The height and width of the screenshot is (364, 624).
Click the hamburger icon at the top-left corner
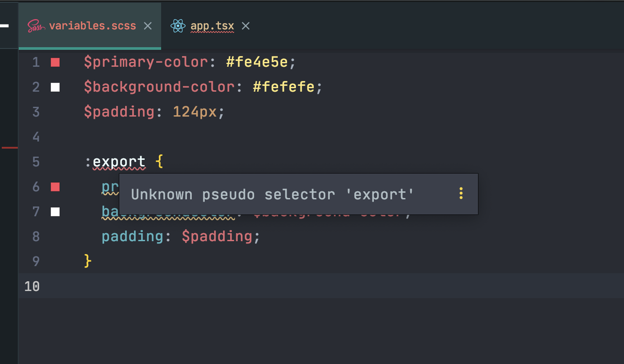tap(5, 24)
